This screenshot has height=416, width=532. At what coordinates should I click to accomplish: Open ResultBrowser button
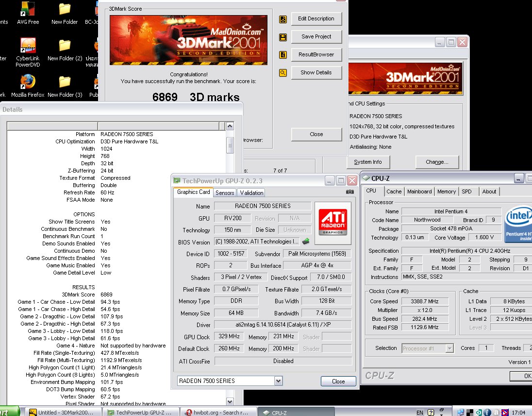316,55
